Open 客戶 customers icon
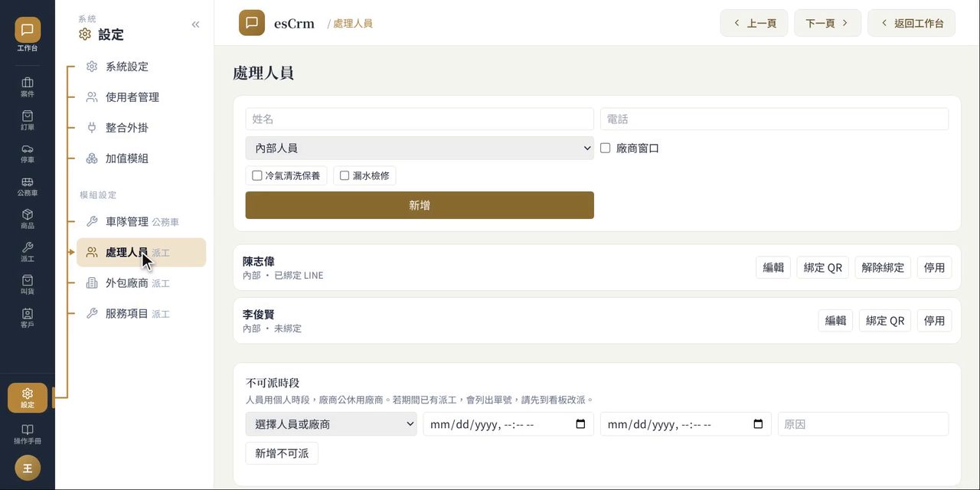The width and height of the screenshot is (980, 490). click(x=28, y=318)
